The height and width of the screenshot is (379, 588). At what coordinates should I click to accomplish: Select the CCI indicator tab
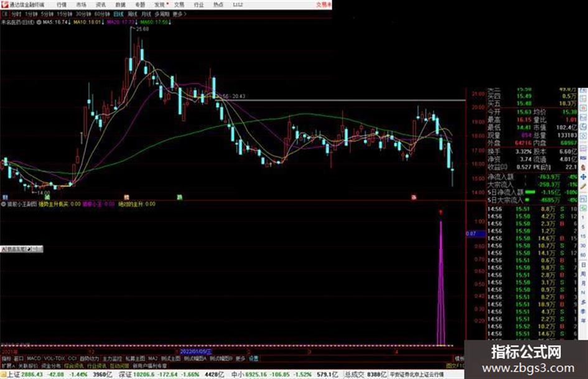(72, 358)
